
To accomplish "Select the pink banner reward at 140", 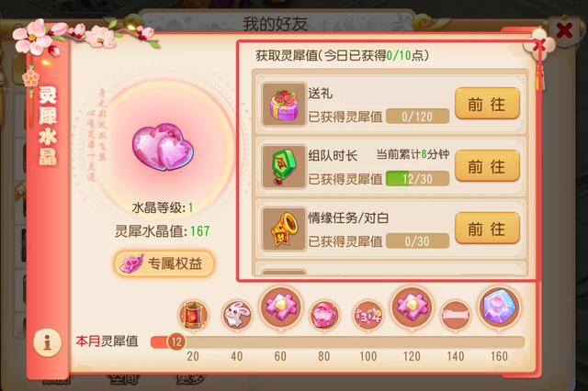I will pos(456,315).
